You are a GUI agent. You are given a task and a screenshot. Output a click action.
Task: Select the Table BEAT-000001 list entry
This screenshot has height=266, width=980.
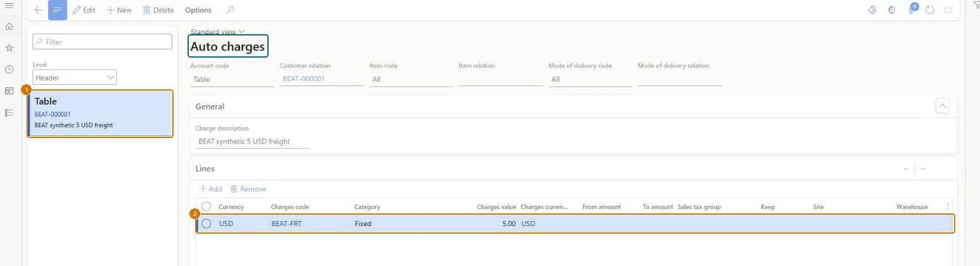tap(100, 113)
